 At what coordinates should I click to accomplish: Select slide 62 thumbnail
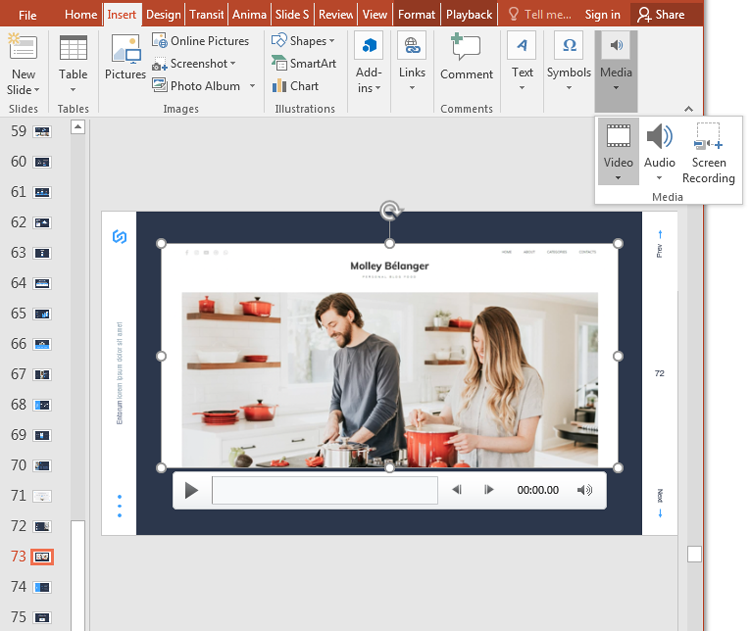pos(42,222)
